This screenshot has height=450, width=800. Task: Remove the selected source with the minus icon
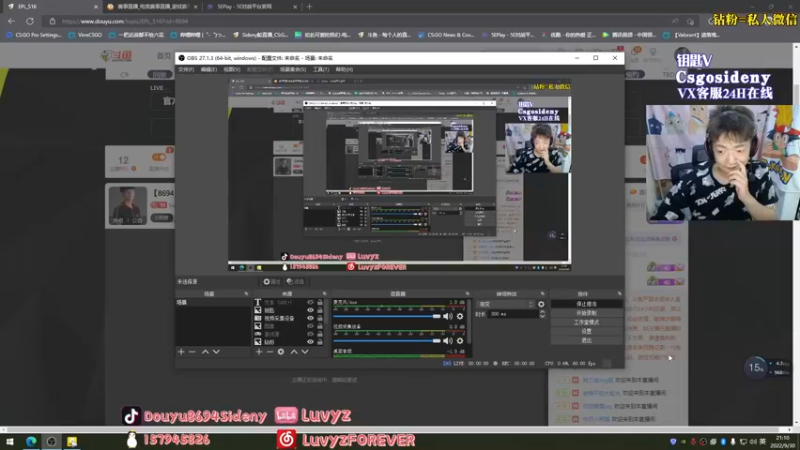point(270,352)
